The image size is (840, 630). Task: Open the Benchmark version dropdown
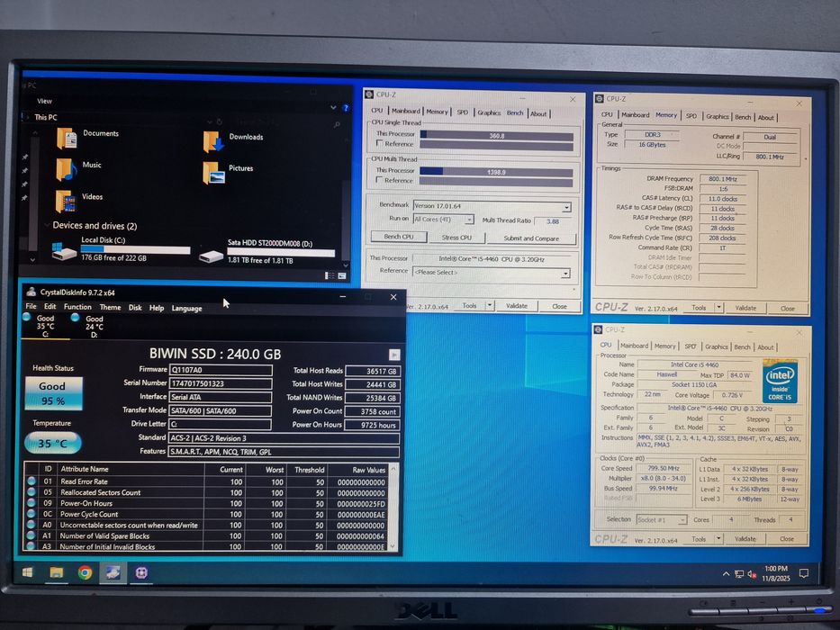566,207
